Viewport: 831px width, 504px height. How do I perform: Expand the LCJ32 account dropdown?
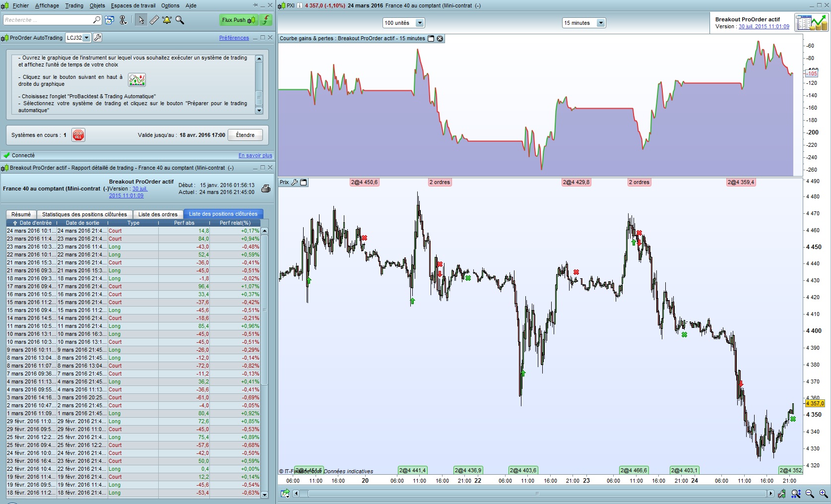78,38
